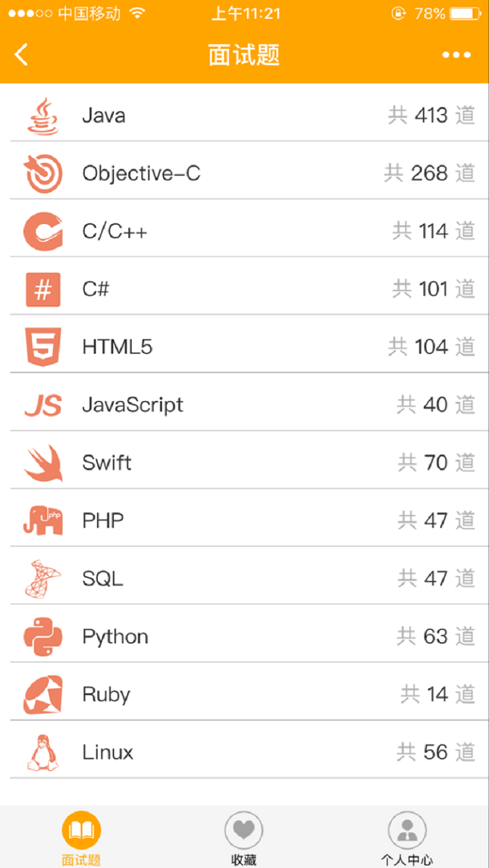This screenshot has height=868, width=489.
Task: Tap the Java question count 共 413 道
Action: pyautogui.click(x=431, y=115)
